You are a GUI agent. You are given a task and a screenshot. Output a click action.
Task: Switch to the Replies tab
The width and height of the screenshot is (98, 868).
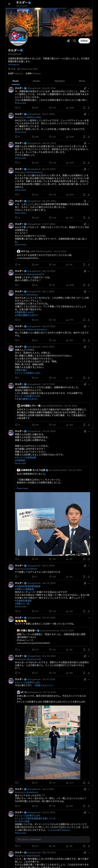[x=36, y=81]
